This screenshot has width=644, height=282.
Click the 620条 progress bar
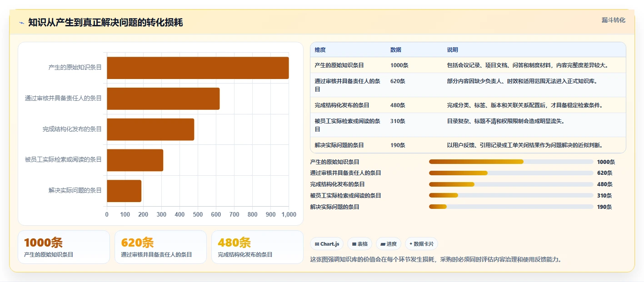pyautogui.click(x=511, y=173)
